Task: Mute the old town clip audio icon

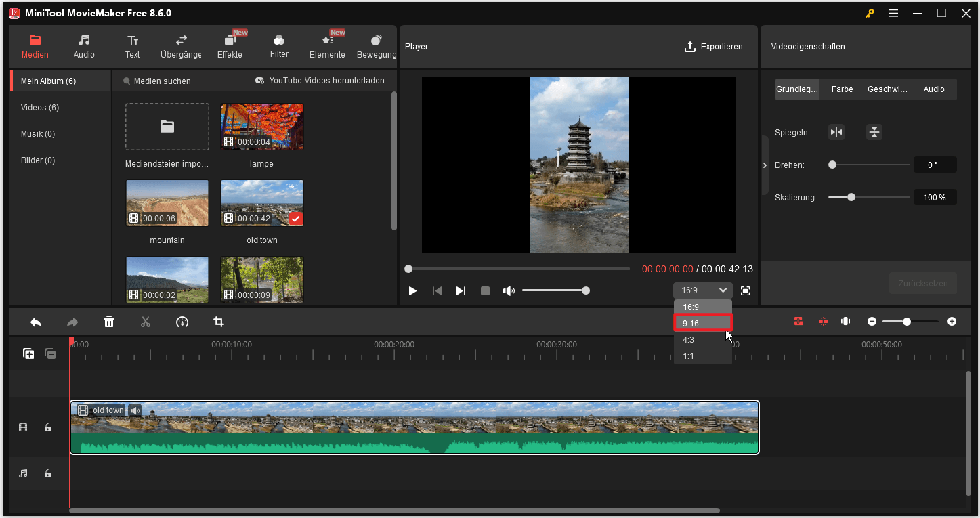Action: click(135, 410)
